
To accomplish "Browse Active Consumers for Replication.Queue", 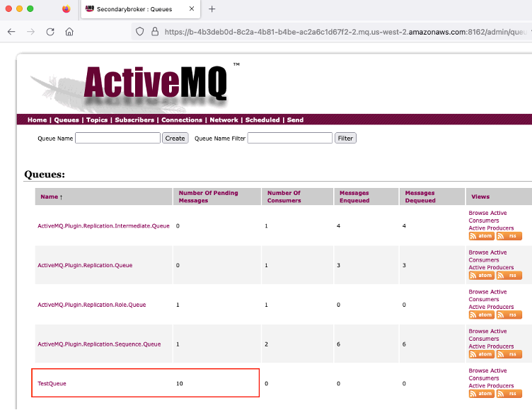I will [487, 256].
